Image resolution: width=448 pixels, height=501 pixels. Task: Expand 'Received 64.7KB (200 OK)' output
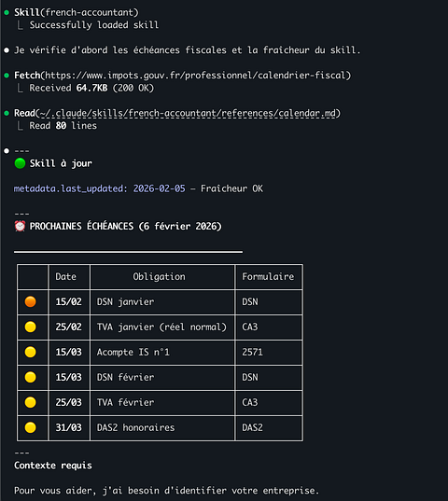click(x=91, y=88)
